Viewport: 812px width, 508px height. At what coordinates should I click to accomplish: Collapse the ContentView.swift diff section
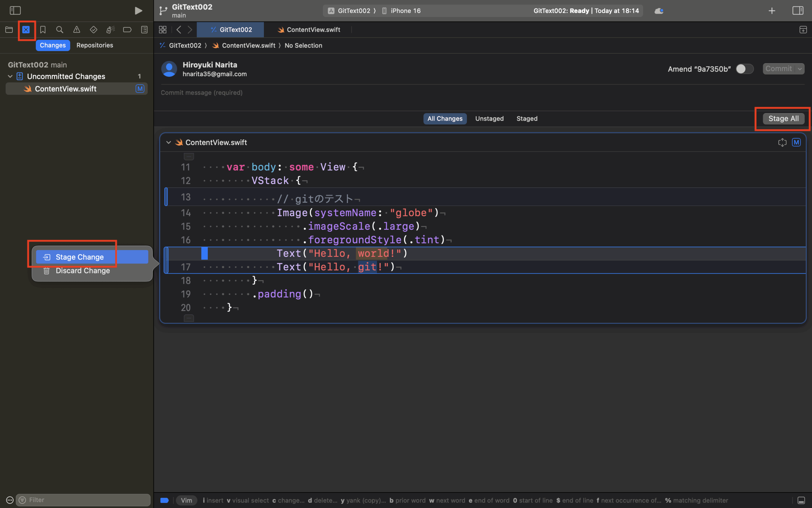(x=168, y=143)
